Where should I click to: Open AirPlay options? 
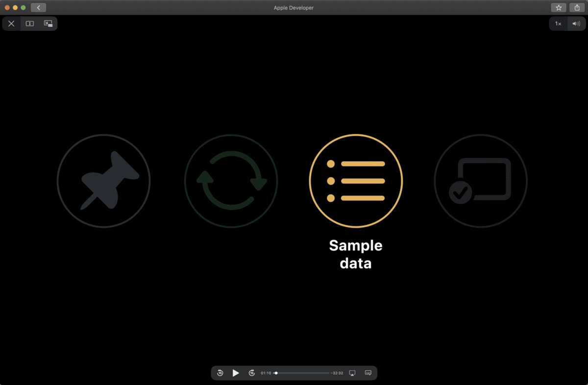click(x=352, y=373)
